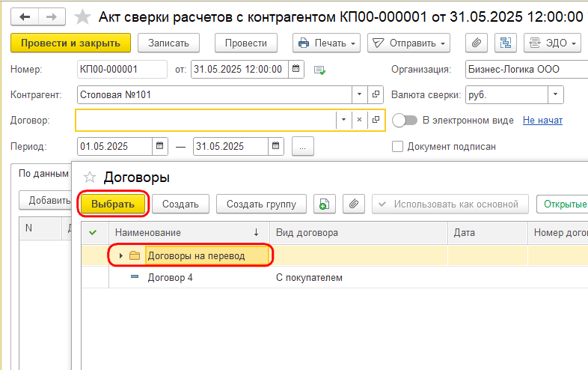Expand the Валюта сверки dropdown

pos(556,94)
